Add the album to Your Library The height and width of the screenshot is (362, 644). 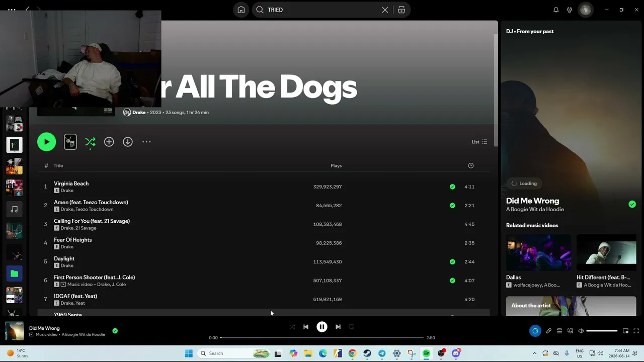click(x=109, y=142)
